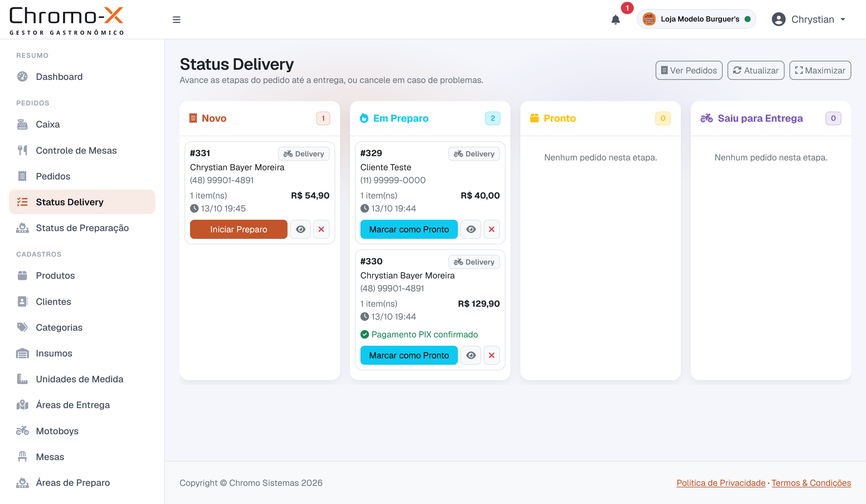Cancel order #330 with the red X
The image size is (866, 504).
coord(491,355)
